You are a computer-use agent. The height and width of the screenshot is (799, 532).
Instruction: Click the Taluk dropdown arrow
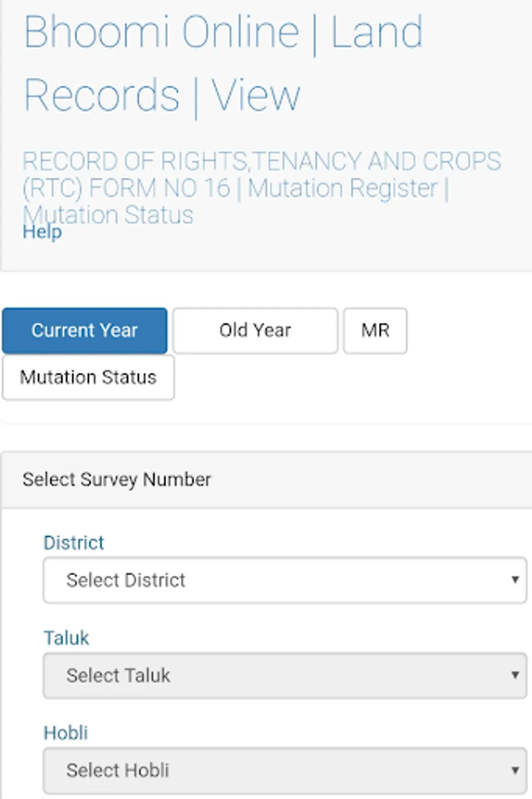(x=515, y=675)
